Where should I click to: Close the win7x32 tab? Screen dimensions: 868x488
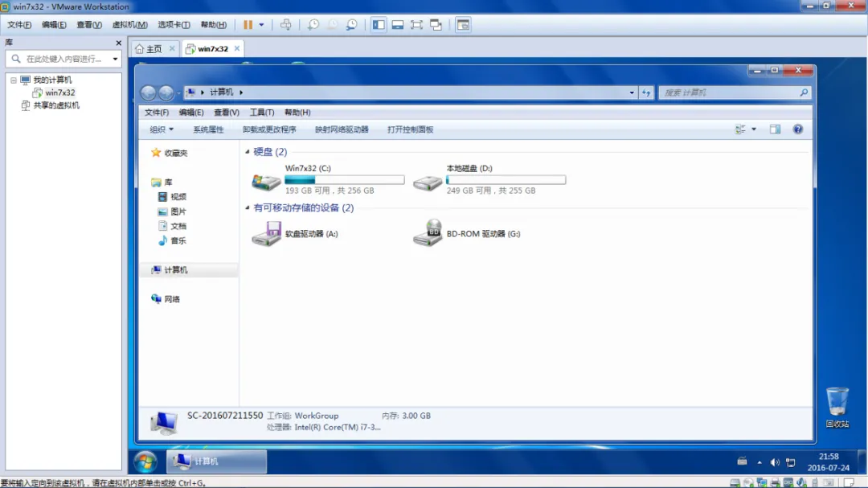[237, 49]
